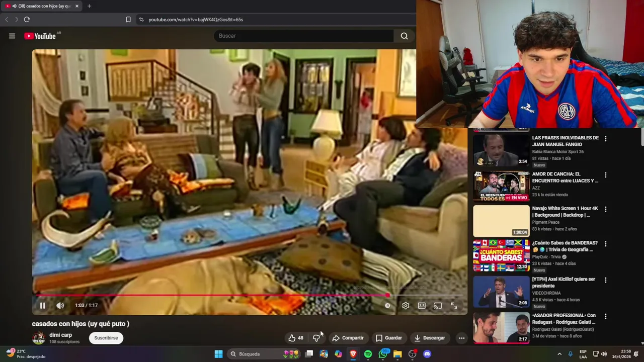This screenshot has width=644, height=362.
Task: Switch to theater mode view
Action: (x=422, y=305)
